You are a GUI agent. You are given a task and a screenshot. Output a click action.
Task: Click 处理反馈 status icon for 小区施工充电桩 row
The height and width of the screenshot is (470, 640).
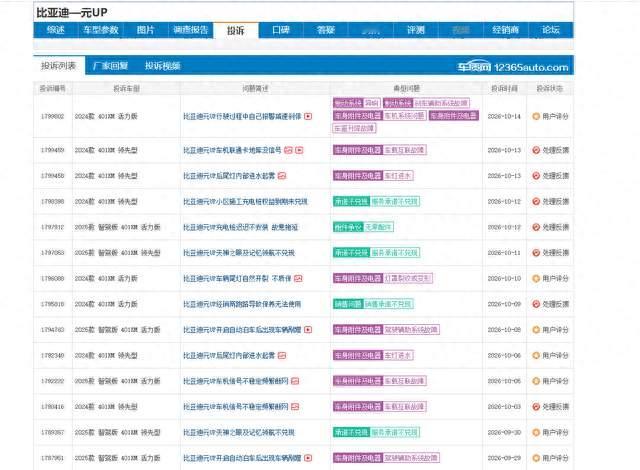pos(536,202)
